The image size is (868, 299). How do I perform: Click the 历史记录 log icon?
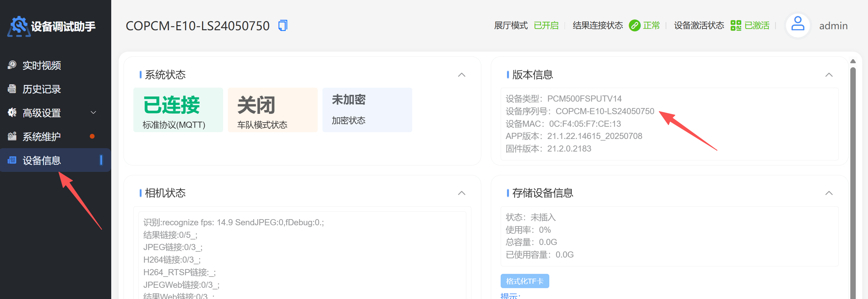(x=12, y=89)
